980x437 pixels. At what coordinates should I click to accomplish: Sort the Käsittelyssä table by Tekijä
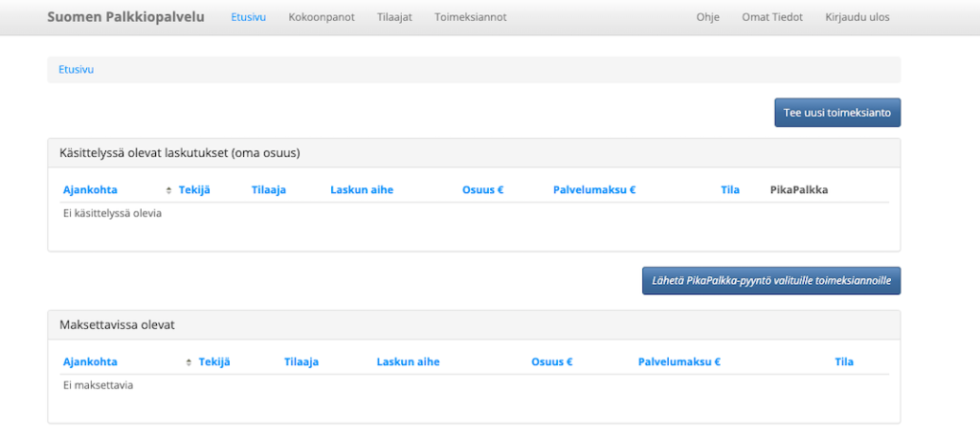[194, 190]
